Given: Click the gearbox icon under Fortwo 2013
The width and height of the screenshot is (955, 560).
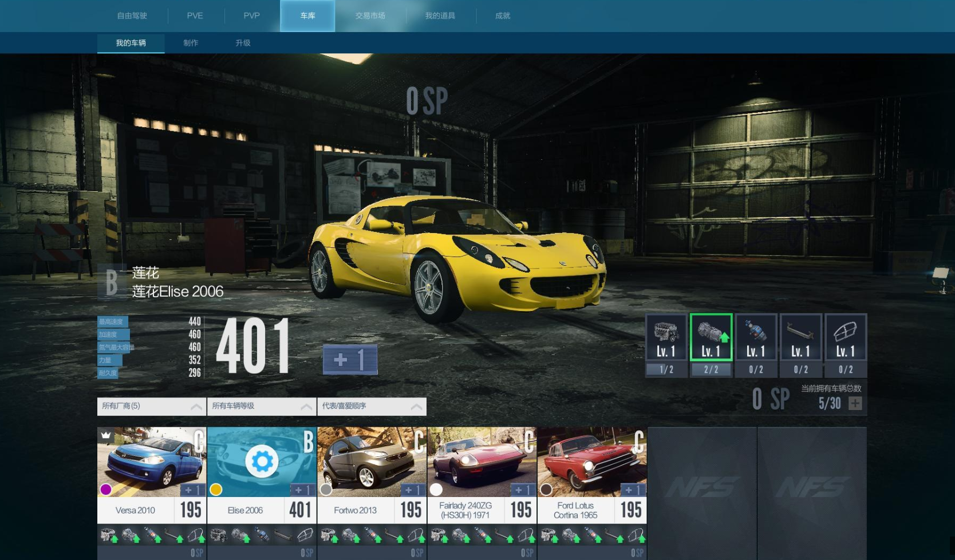Looking at the screenshot, I should point(351,535).
